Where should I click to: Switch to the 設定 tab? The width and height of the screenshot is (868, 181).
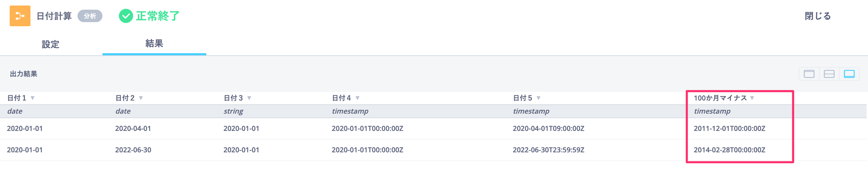tap(51, 44)
